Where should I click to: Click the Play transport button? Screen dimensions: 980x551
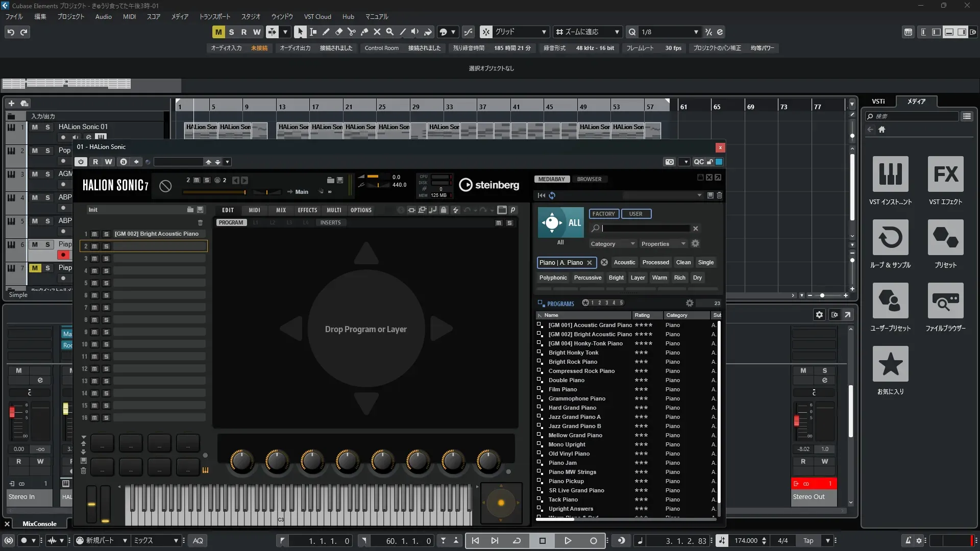point(568,540)
